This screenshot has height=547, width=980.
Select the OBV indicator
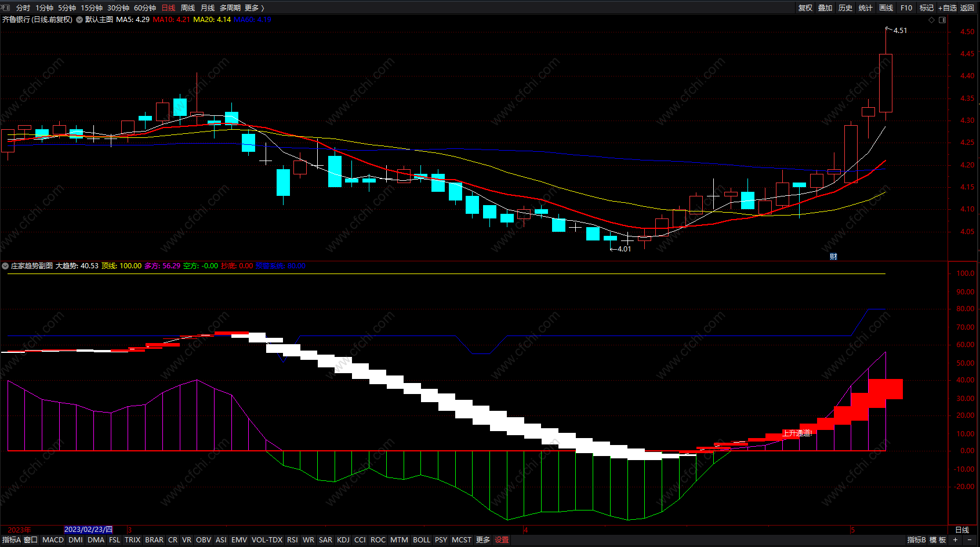click(204, 539)
